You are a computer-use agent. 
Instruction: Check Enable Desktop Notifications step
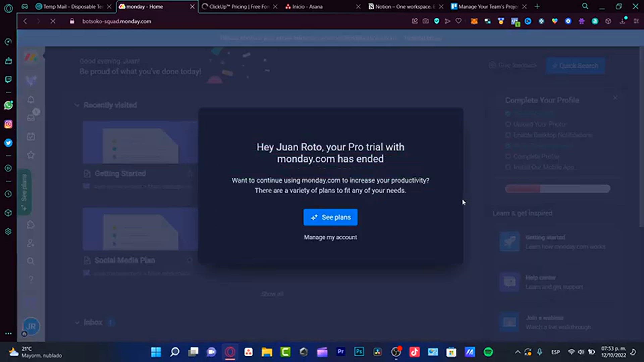pyautogui.click(x=508, y=135)
